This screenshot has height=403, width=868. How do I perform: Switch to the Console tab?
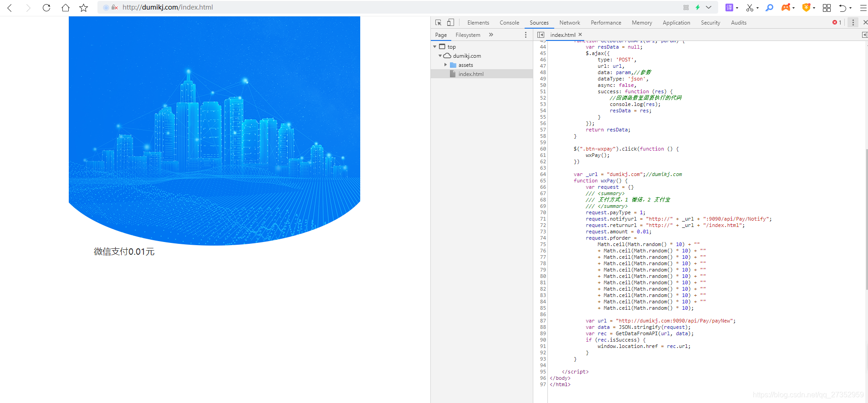[x=509, y=23]
